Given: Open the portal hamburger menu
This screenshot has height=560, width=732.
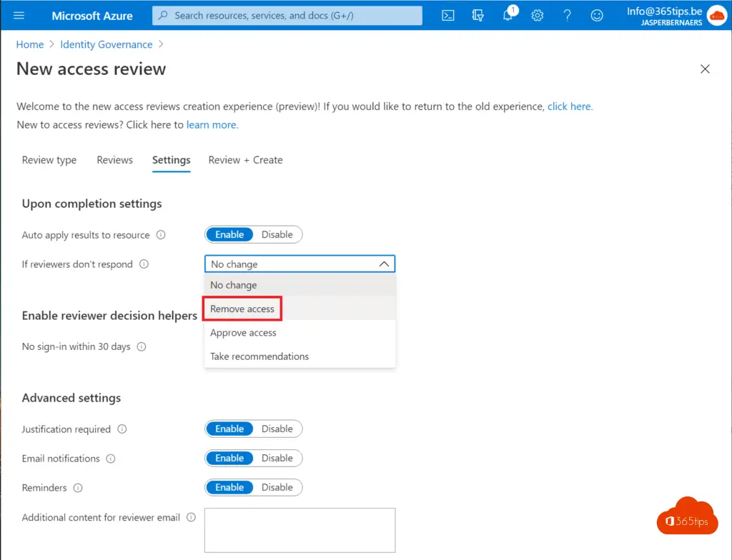Looking at the screenshot, I should [19, 16].
